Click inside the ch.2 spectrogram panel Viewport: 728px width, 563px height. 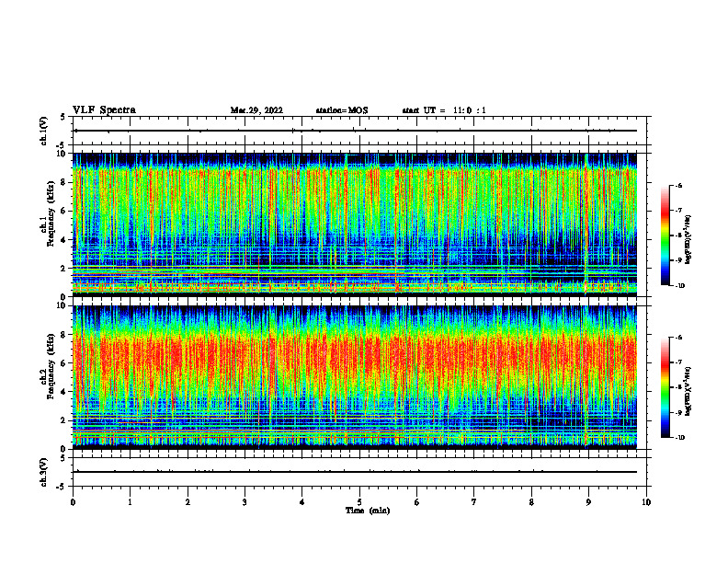pyautogui.click(x=355, y=377)
